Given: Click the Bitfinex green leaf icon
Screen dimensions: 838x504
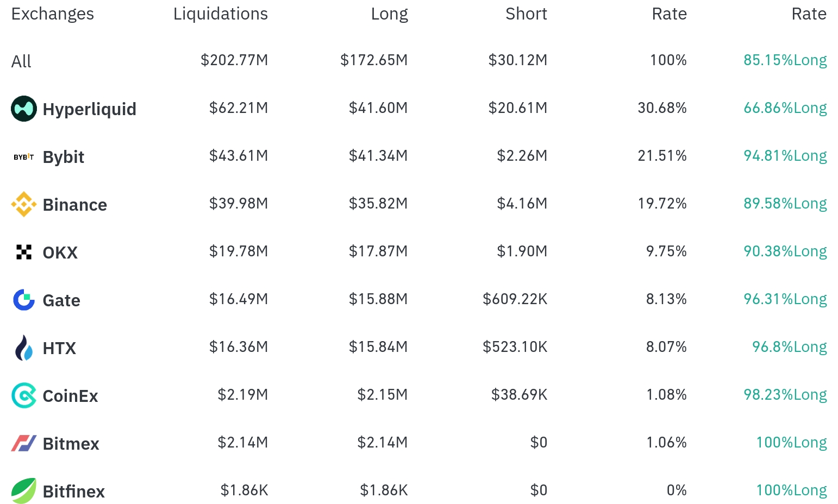Looking at the screenshot, I should (24, 491).
